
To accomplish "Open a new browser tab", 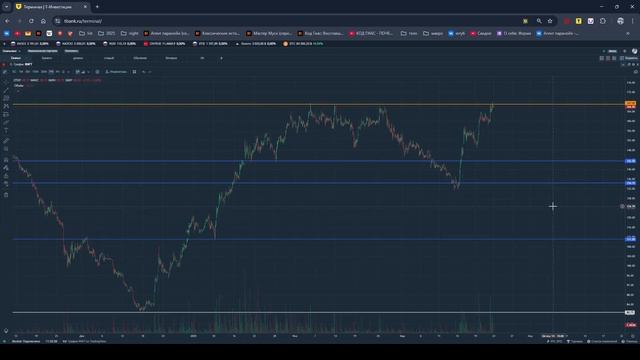I will [97, 7].
